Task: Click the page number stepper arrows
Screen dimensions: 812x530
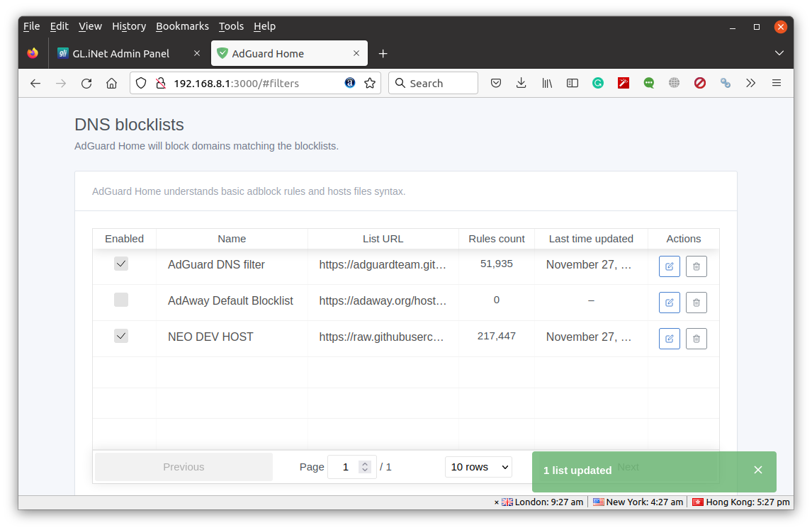Action: 365,467
